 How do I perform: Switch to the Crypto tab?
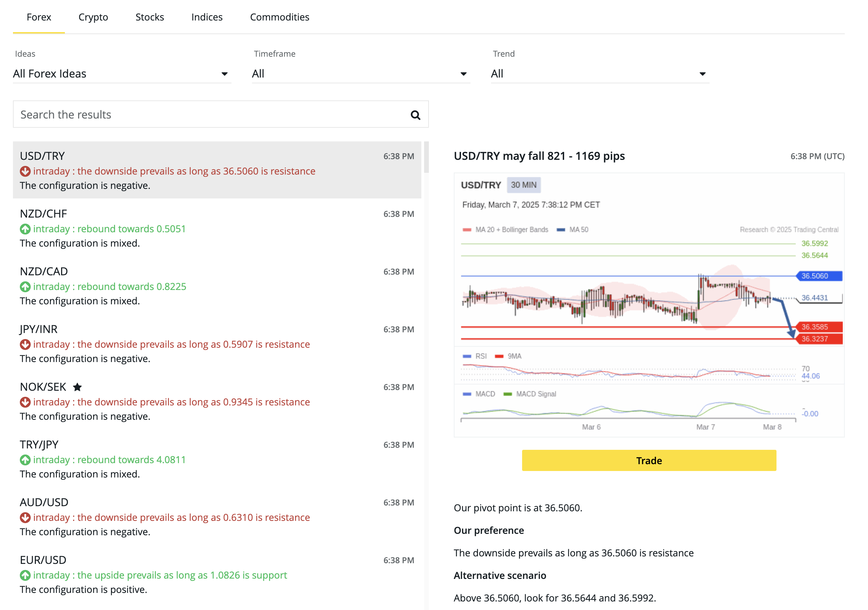point(93,17)
